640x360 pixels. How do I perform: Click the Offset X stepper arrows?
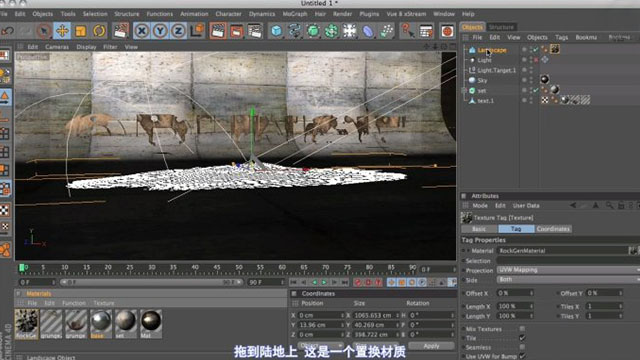tap(531, 293)
